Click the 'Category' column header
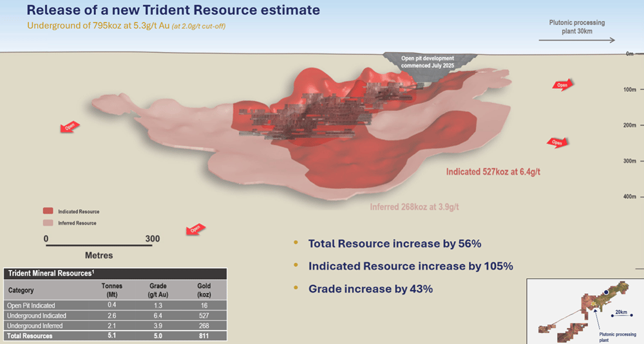The image size is (644, 344). pyautogui.click(x=21, y=290)
